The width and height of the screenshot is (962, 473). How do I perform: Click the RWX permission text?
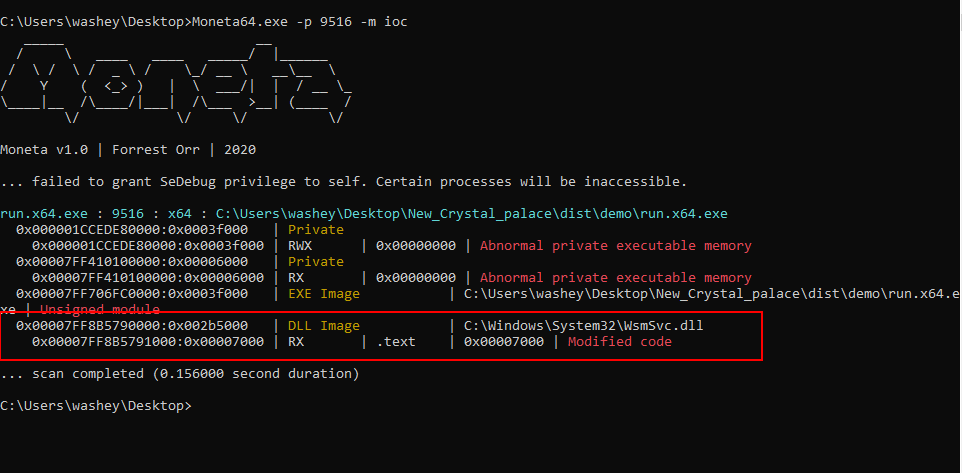[300, 246]
